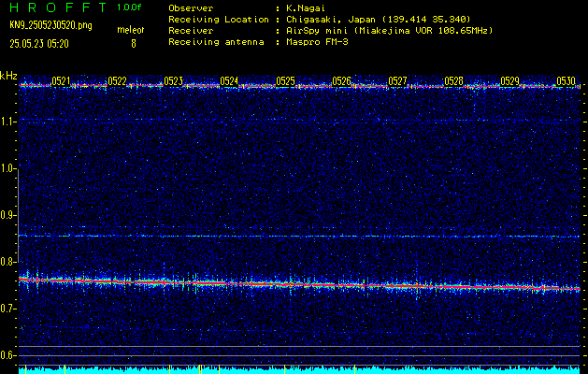Click the 0522 time marker

(117, 81)
